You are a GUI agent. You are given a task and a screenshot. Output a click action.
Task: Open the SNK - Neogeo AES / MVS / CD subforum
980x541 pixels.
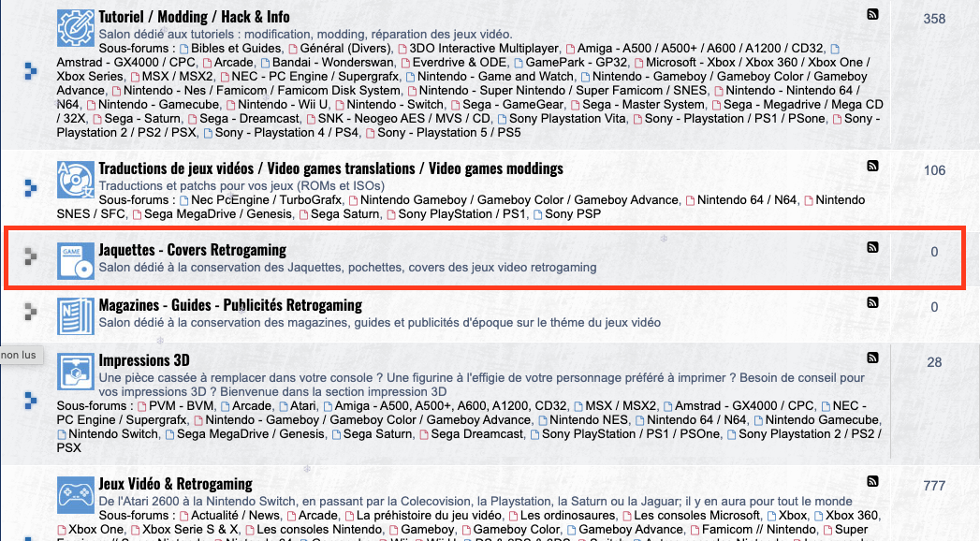click(403, 118)
